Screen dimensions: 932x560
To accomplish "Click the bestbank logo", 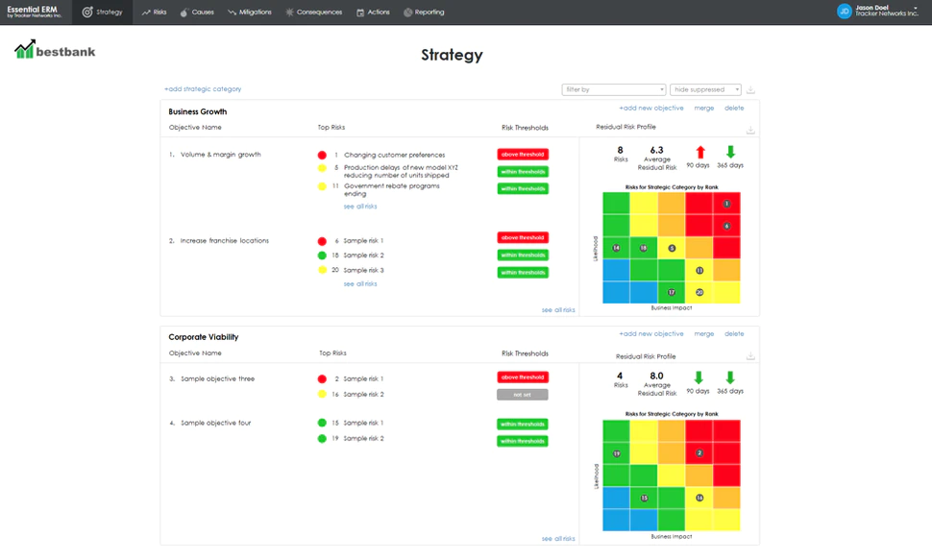I will (x=53, y=49).
